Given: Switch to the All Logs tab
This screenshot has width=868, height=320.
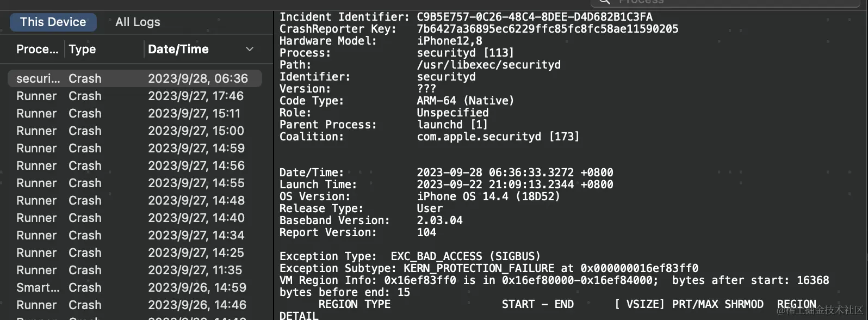Looking at the screenshot, I should 138,22.
